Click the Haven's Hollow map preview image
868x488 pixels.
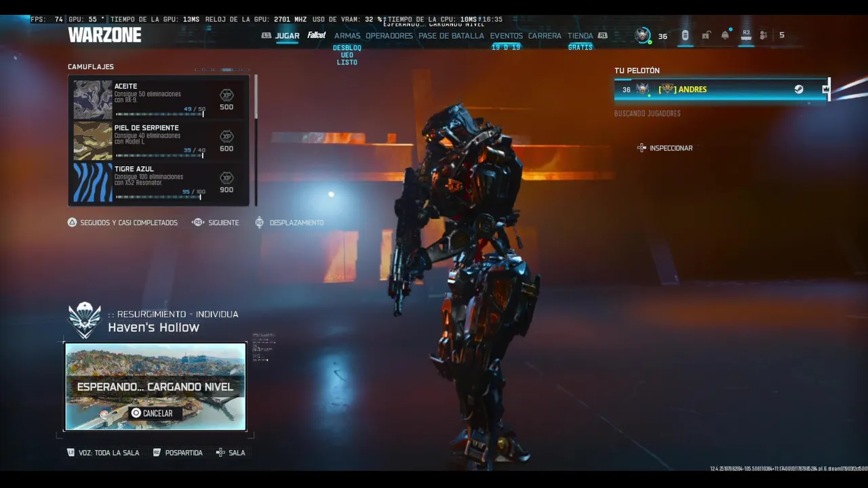[x=155, y=386]
